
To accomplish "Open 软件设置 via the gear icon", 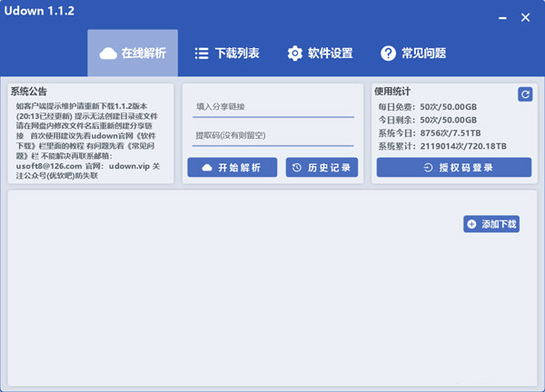I will [x=294, y=54].
